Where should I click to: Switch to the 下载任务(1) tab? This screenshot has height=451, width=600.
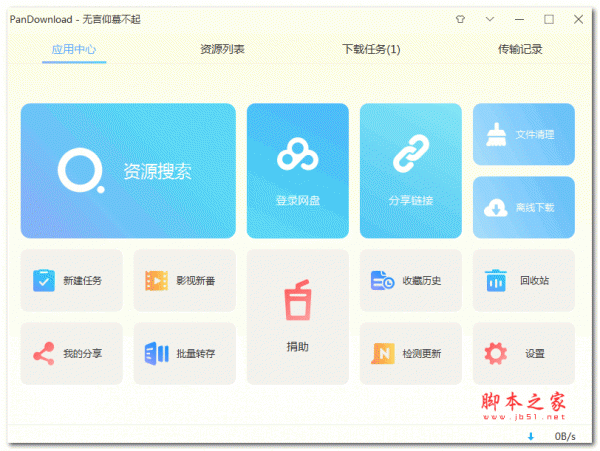(x=371, y=49)
